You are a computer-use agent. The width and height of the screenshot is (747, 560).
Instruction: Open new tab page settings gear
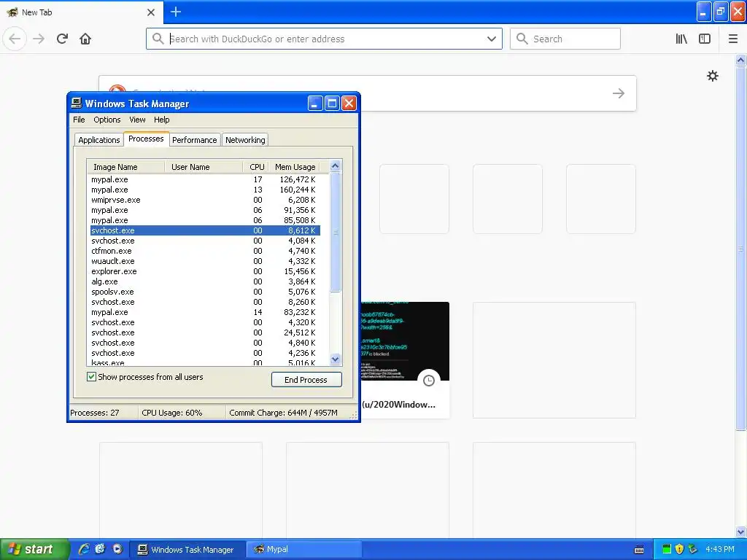(713, 76)
